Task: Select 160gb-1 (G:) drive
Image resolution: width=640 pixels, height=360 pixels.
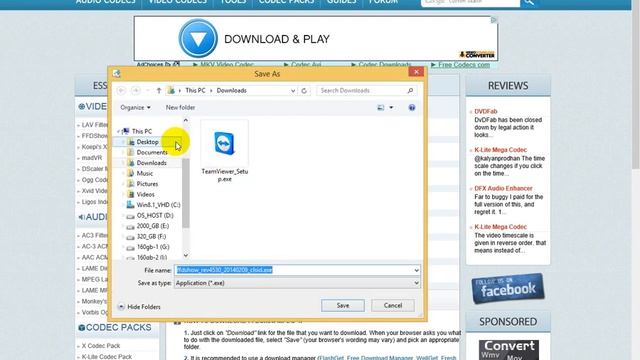Action: (153, 247)
